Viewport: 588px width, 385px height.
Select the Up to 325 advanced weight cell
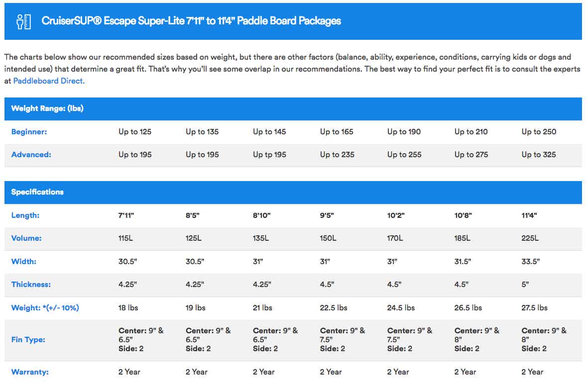[x=539, y=155]
